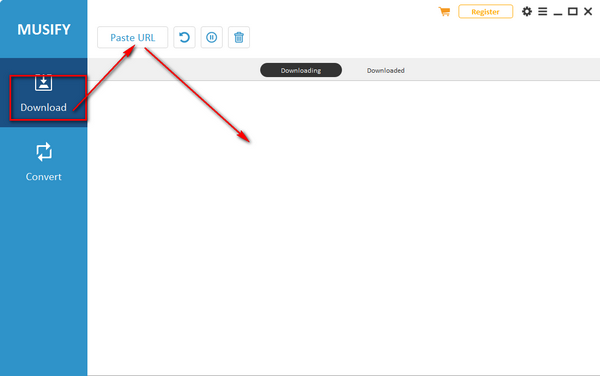Select the Download tray icon in sidebar
Image resolution: width=600 pixels, height=376 pixels.
tap(44, 83)
